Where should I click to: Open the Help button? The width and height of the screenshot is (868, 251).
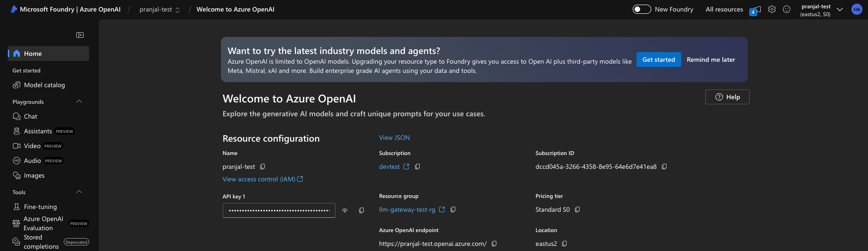[x=727, y=97]
